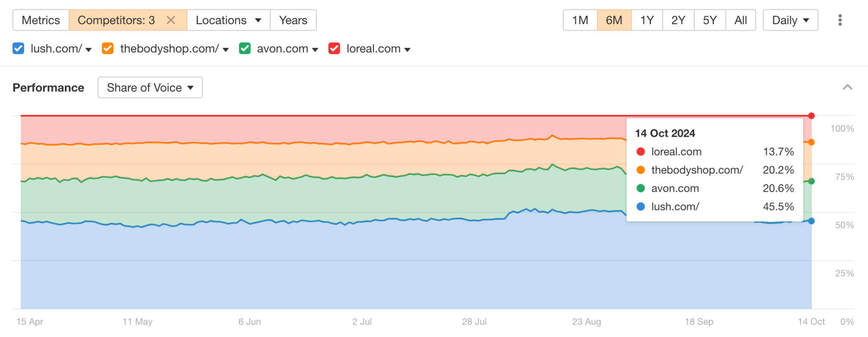Remove the Competitors: 3 filter

[171, 20]
